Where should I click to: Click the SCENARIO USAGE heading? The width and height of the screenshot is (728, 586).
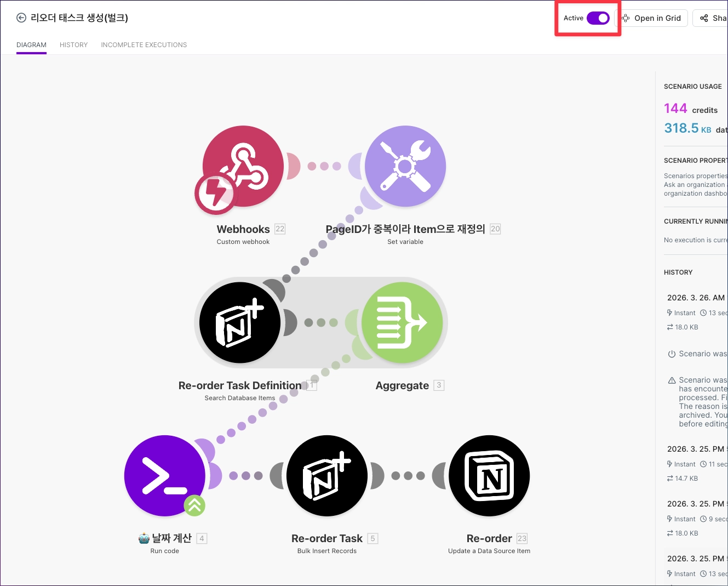(693, 87)
